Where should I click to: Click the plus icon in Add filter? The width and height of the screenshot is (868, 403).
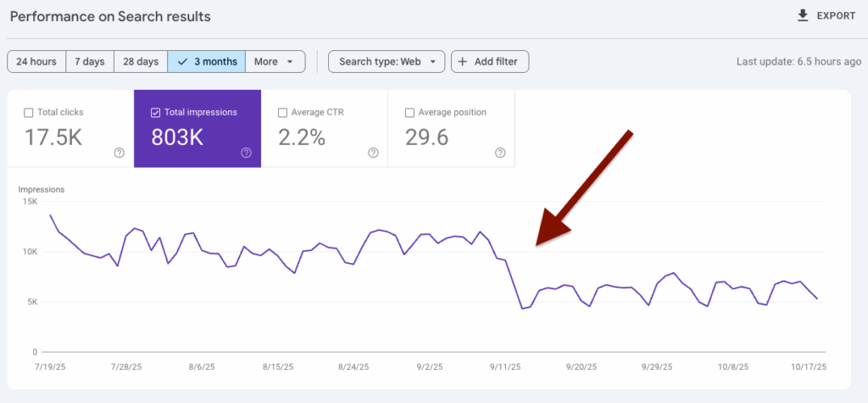pyautogui.click(x=462, y=62)
